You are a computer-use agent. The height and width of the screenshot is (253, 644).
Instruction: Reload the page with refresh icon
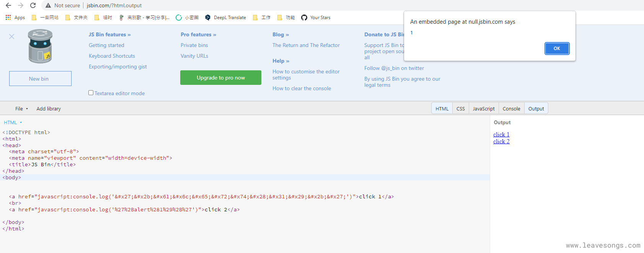coord(33,5)
